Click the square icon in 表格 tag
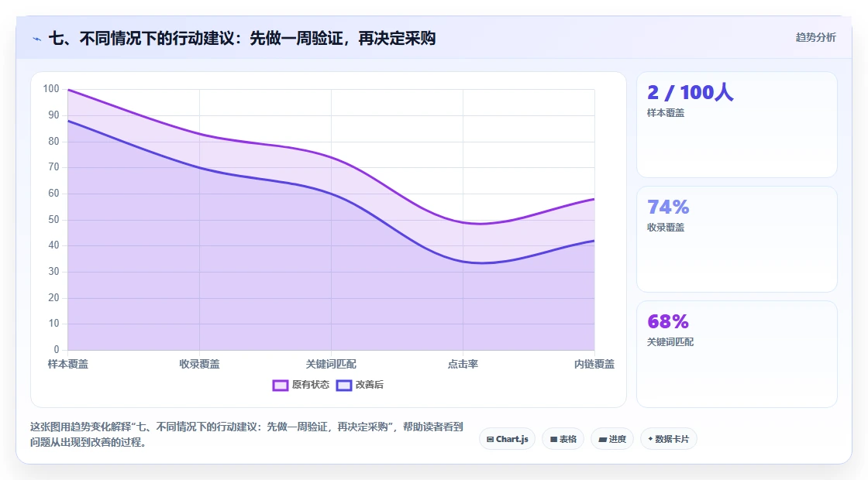Image resolution: width=868 pixels, height=480 pixels. [x=553, y=440]
